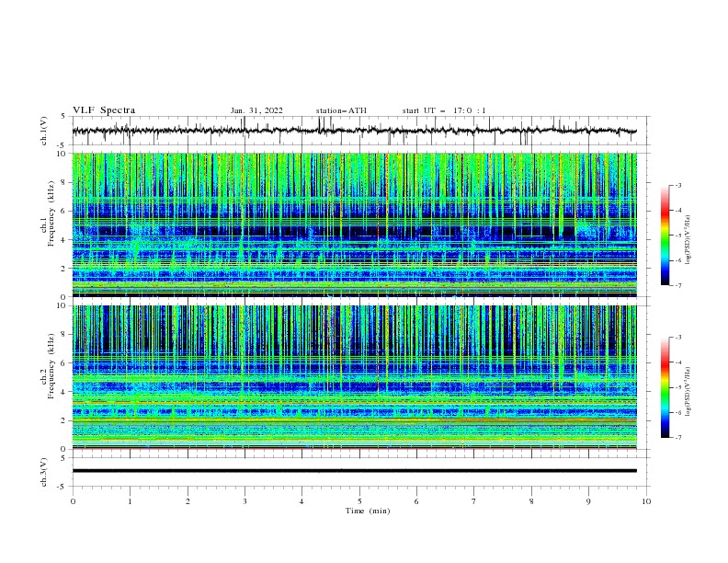
Task: Click the "-7" label on lower color bar
Action: click(677, 438)
